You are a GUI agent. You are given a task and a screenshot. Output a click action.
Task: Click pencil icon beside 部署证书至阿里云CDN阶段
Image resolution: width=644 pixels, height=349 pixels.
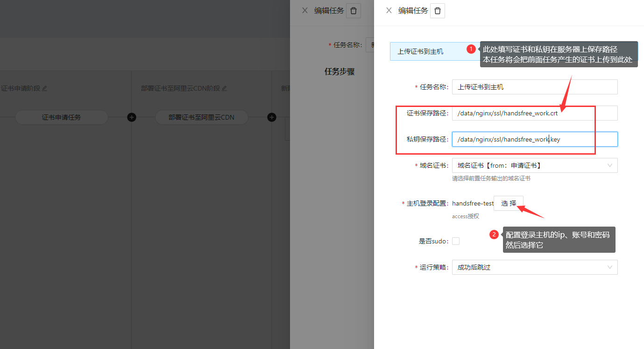tap(224, 88)
